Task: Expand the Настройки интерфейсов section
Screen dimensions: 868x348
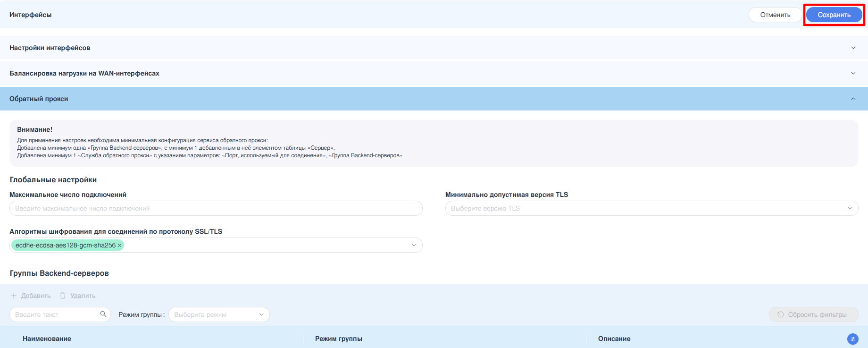Action: 853,48
